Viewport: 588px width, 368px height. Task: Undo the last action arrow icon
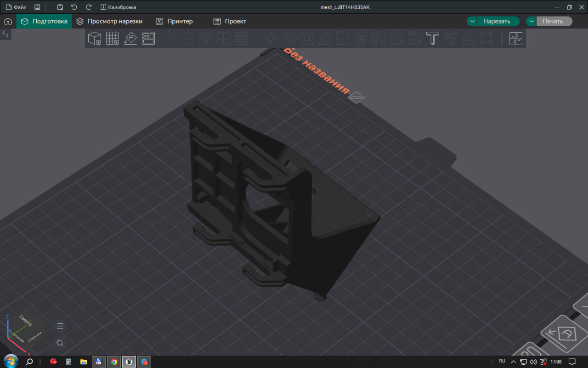pos(74,7)
